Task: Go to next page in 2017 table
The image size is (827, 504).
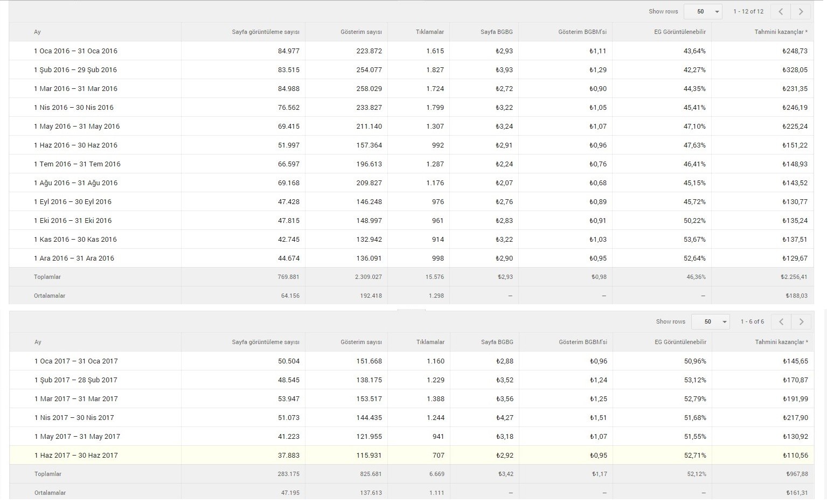Action: 801,321
